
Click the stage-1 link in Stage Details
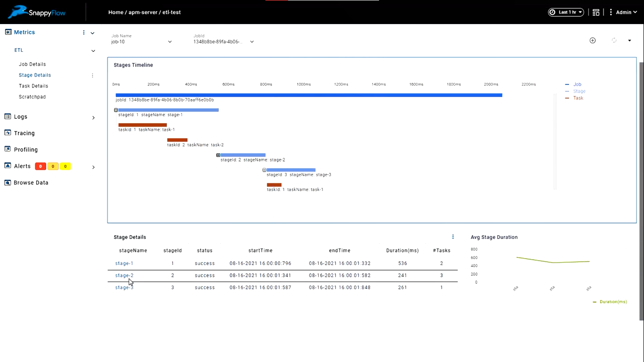coord(124,263)
